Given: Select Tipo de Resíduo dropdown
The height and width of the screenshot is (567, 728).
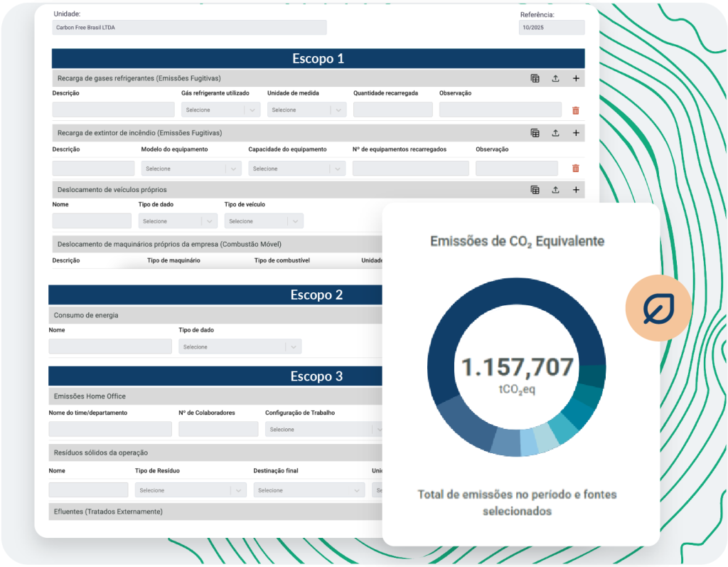Looking at the screenshot, I should coord(191,490).
